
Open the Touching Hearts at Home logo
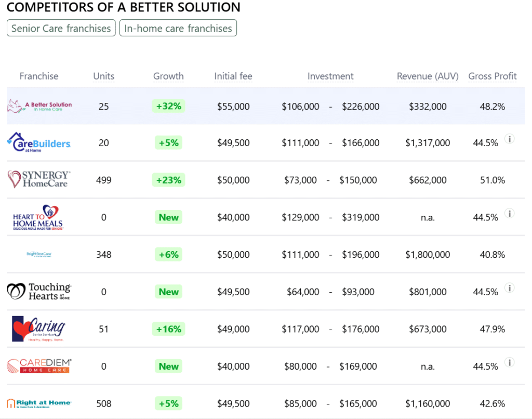(x=39, y=292)
